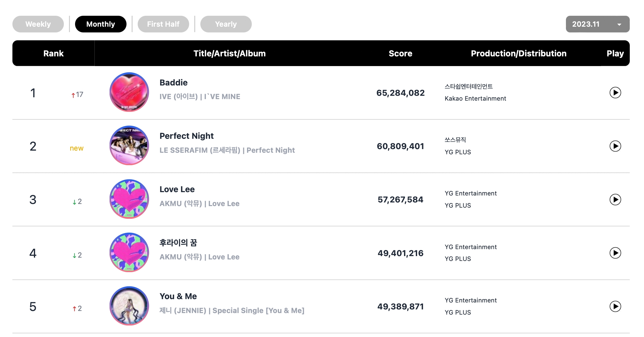Open Perfect Night album artwork
The height and width of the screenshot is (337, 644).
click(129, 145)
